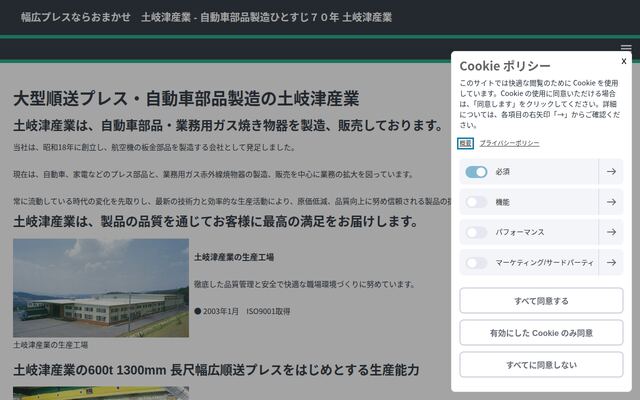The height and width of the screenshot is (400, 640).
Task: Click 有効にした Cookie のみ同意 button
Action: click(x=541, y=333)
